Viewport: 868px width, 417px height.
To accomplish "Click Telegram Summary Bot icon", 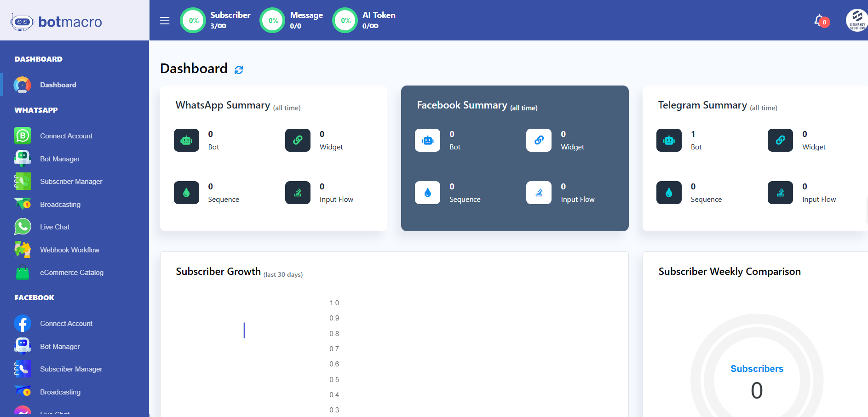I will pyautogui.click(x=669, y=140).
